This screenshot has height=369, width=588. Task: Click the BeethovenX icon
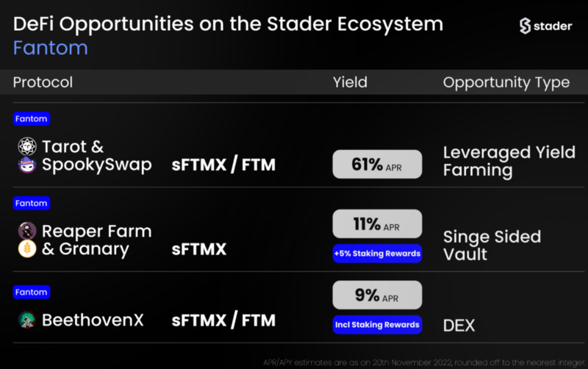(x=27, y=320)
